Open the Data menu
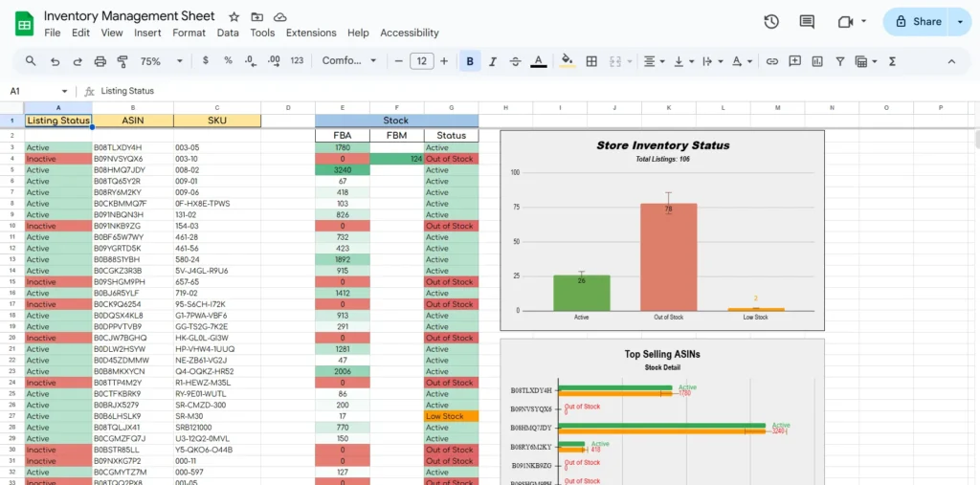This screenshot has height=485, width=980. 228,33
